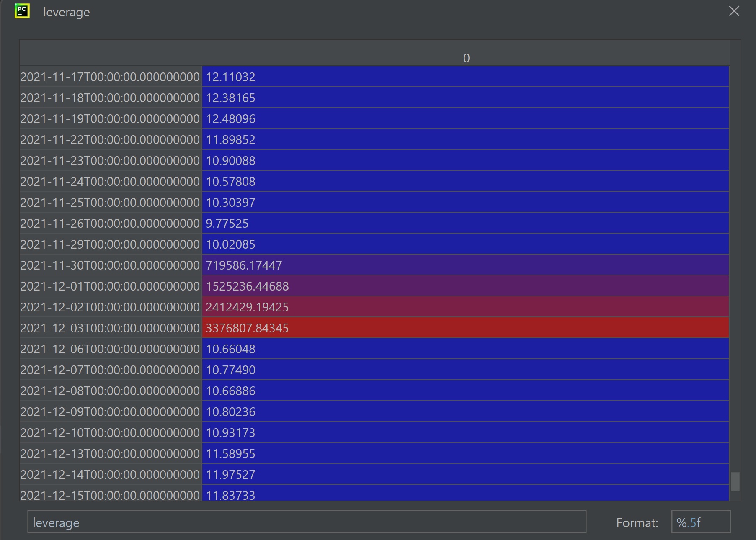
Task: Click row index 2021-12-14T00:00:00.000000000
Action: pyautogui.click(x=111, y=474)
